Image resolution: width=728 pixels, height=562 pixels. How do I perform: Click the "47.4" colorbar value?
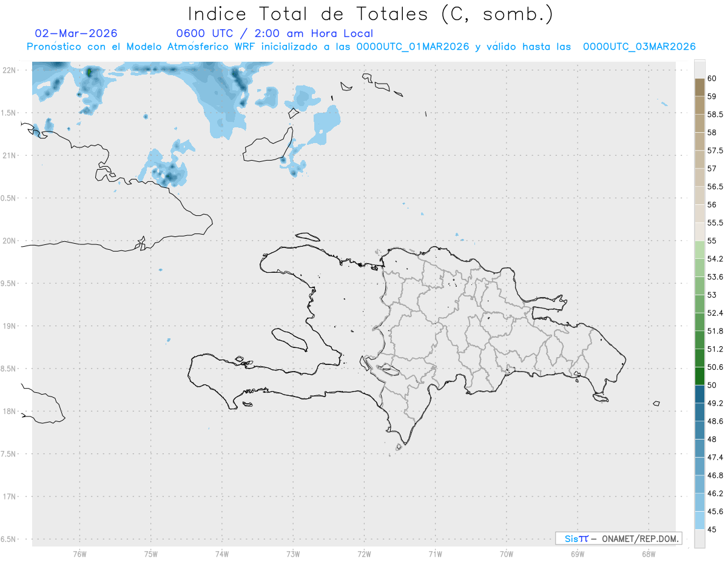click(x=715, y=457)
